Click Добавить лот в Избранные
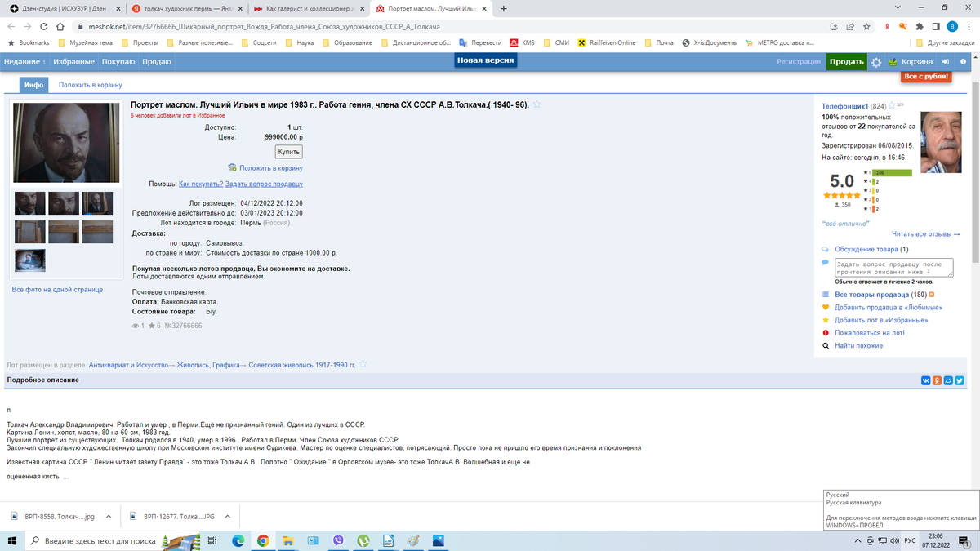980x551 pixels. (880, 320)
